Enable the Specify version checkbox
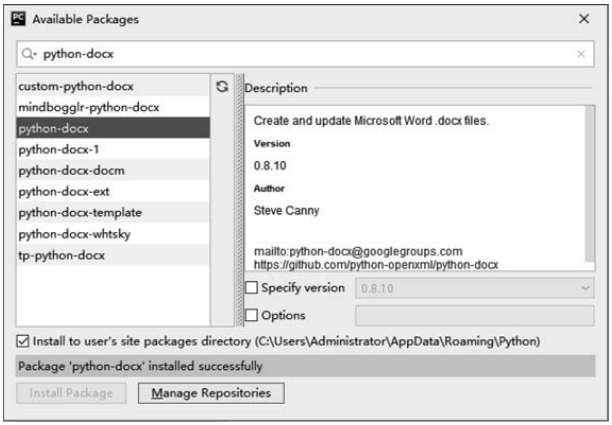Viewport: 612px width, 425px height. (x=252, y=288)
